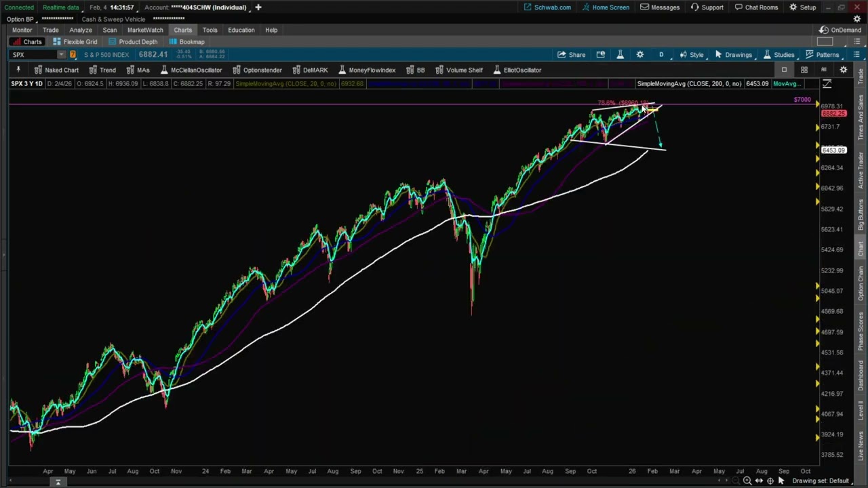Open the SPX symbol dropdown arrow
Viewport: 868px width, 488px height.
coord(61,55)
